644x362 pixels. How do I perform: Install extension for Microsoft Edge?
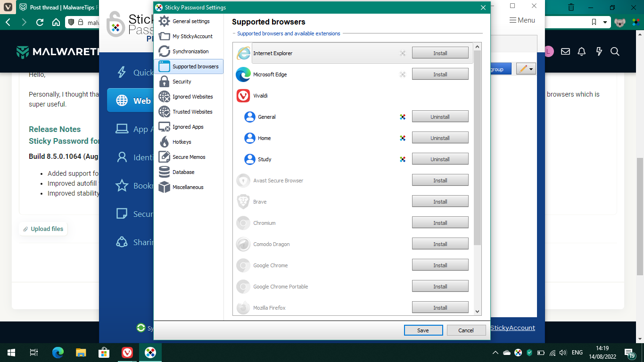(440, 74)
